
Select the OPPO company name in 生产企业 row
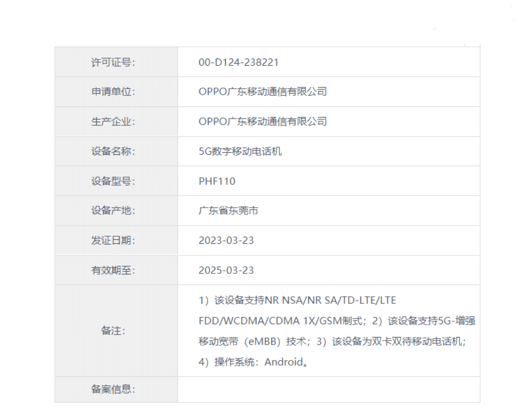point(262,122)
